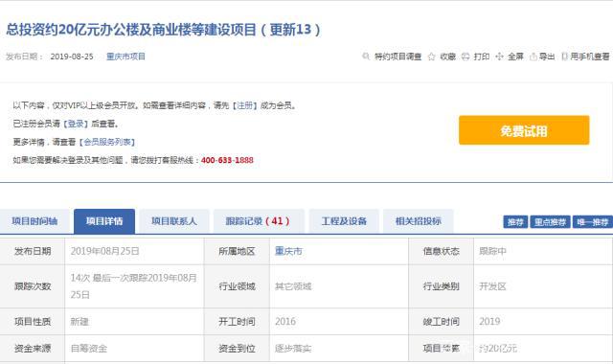Viewport: 613px width, 364px height.
Task: Switch to the 工程及设备 tab
Action: click(x=344, y=221)
